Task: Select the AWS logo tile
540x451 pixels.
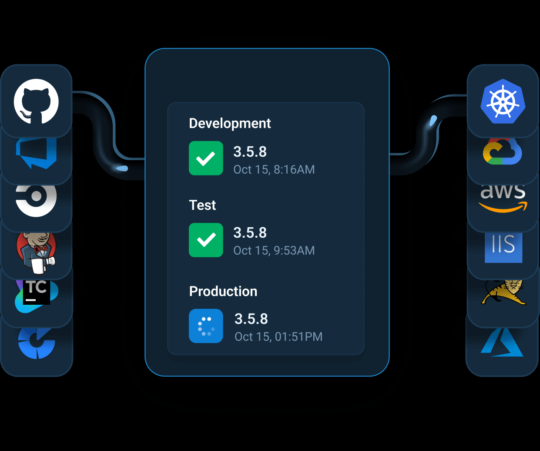Action: point(503,198)
